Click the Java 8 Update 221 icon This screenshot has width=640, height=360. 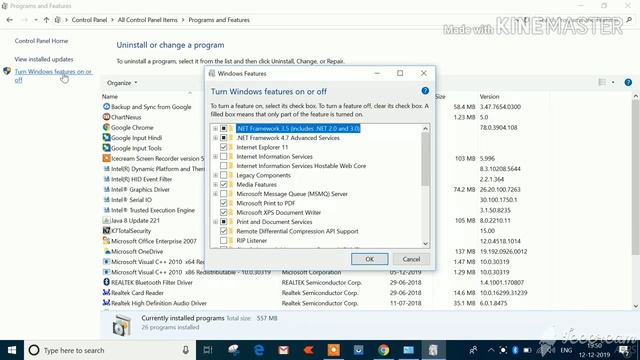pyautogui.click(x=107, y=220)
